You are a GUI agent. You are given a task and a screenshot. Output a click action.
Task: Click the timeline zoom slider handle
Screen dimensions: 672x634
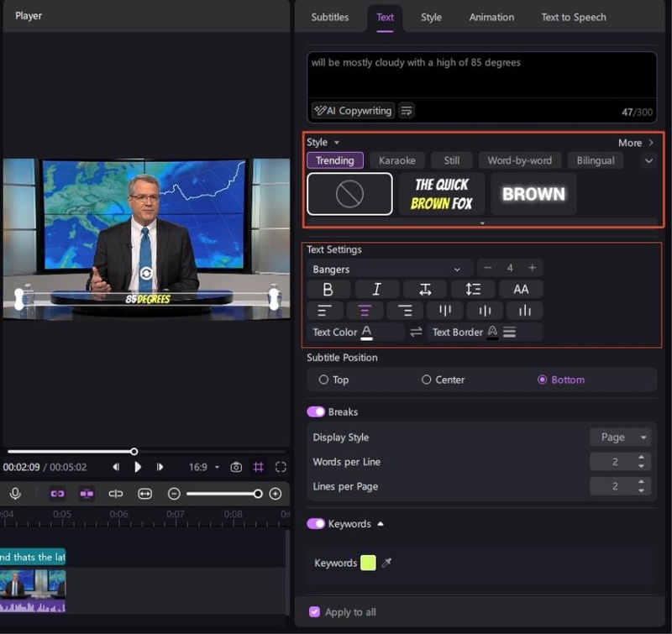pyautogui.click(x=258, y=494)
